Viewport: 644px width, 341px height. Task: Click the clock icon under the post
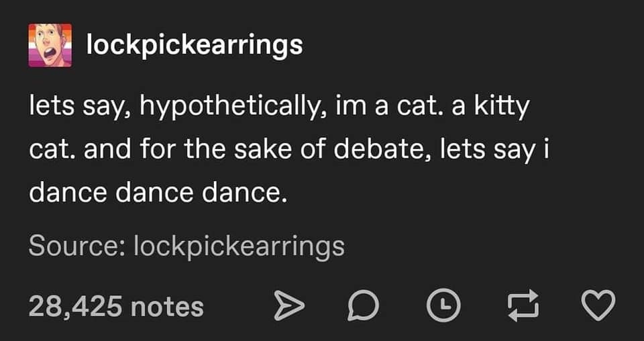tap(441, 307)
